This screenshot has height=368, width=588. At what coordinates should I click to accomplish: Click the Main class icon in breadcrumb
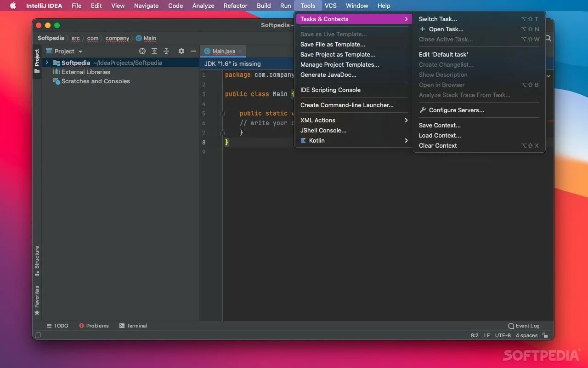(x=139, y=38)
